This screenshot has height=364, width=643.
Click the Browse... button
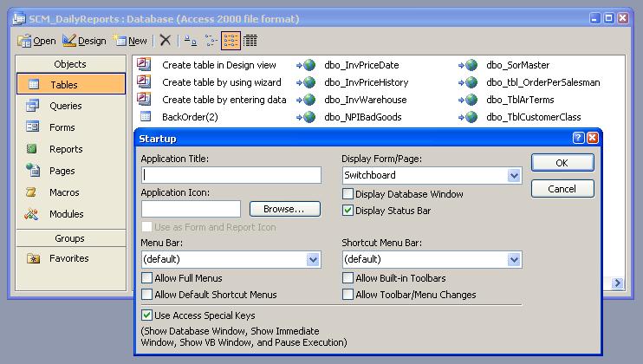(284, 209)
